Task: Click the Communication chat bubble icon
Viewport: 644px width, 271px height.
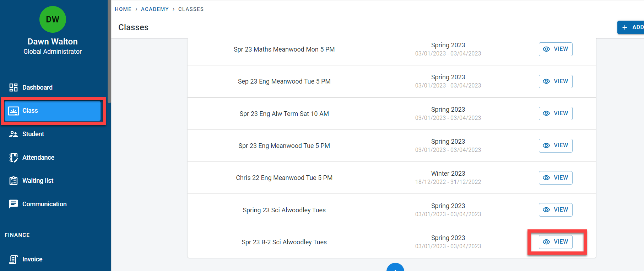Action: pyautogui.click(x=13, y=204)
